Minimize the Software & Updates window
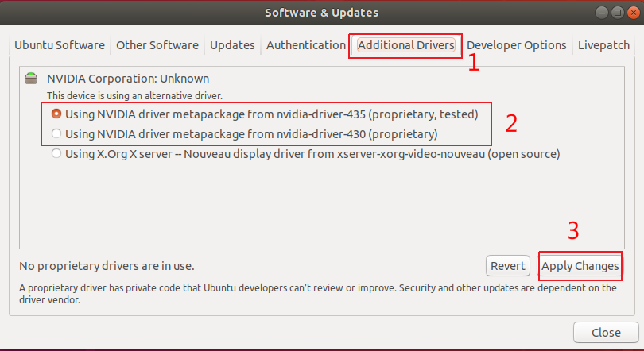 [601, 13]
